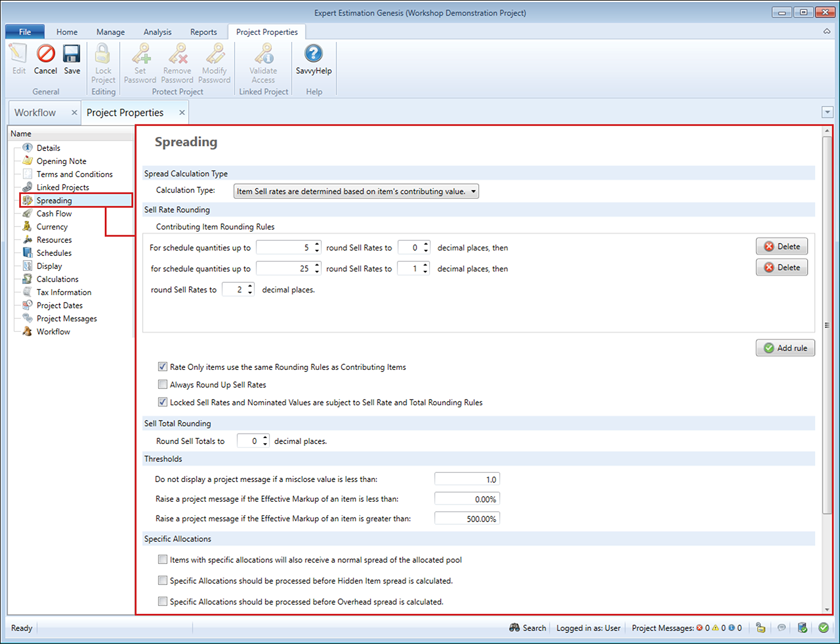The width and height of the screenshot is (840, 644).
Task: Enable Always Round Up Sell Rates
Action: [163, 385]
